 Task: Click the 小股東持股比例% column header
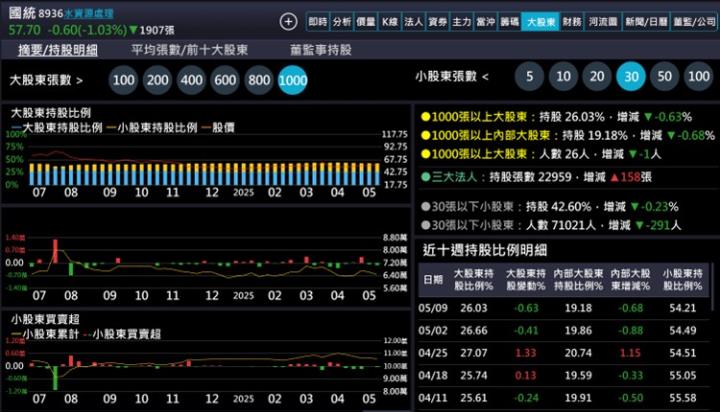(682, 279)
